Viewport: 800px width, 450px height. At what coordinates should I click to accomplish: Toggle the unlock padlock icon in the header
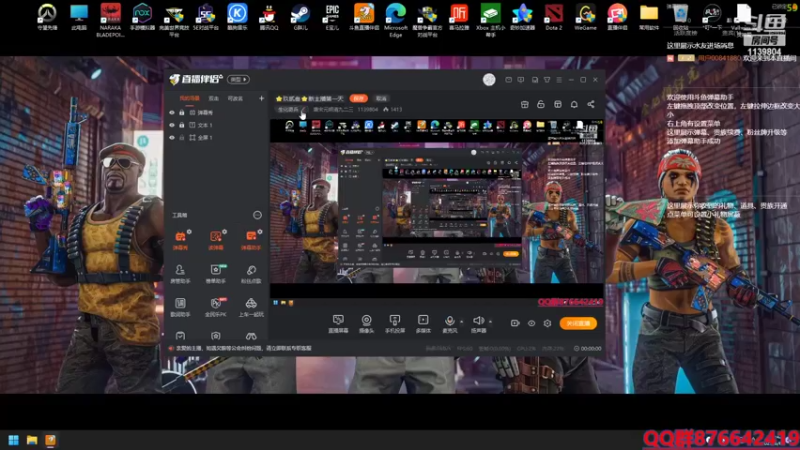point(541,104)
